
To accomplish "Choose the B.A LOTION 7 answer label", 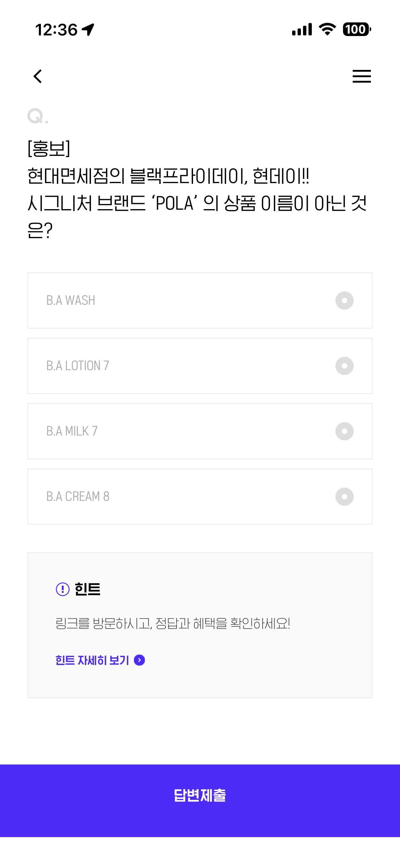I will click(x=78, y=366).
